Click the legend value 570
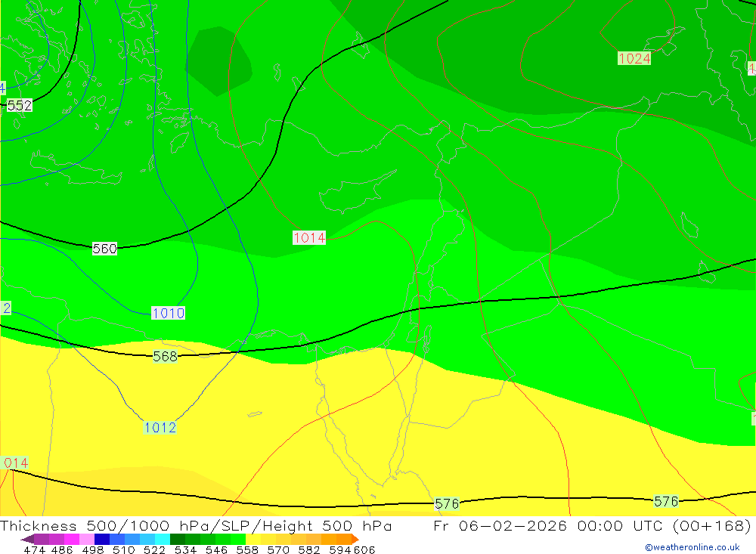The height and width of the screenshot is (554, 756). point(278,549)
